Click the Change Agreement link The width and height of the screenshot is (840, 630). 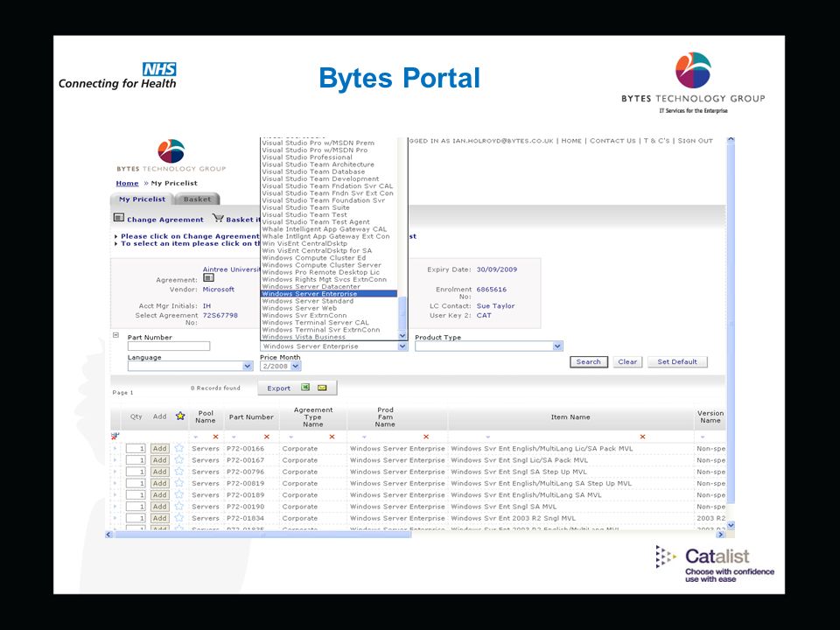click(x=165, y=220)
